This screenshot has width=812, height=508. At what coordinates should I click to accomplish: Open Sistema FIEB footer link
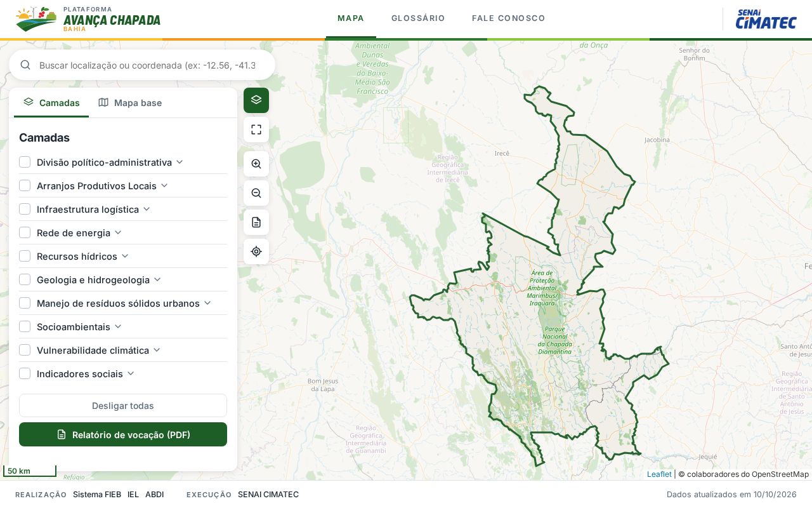pos(97,495)
